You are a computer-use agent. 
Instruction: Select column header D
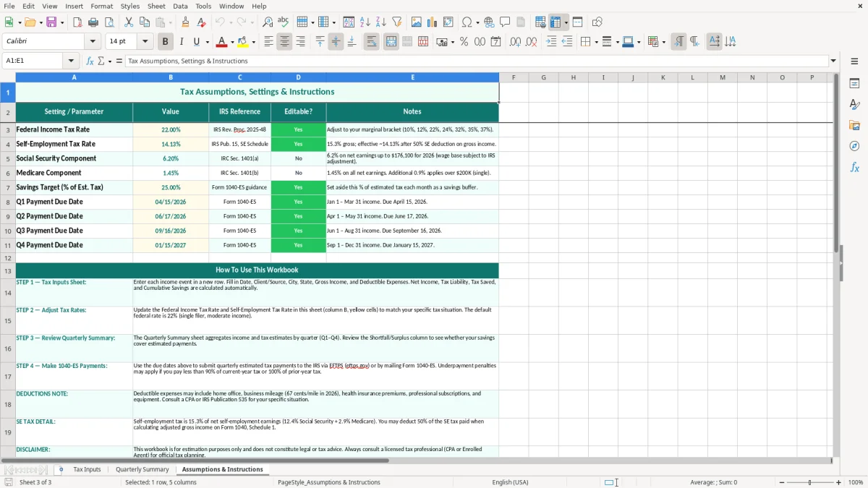pyautogui.click(x=298, y=77)
